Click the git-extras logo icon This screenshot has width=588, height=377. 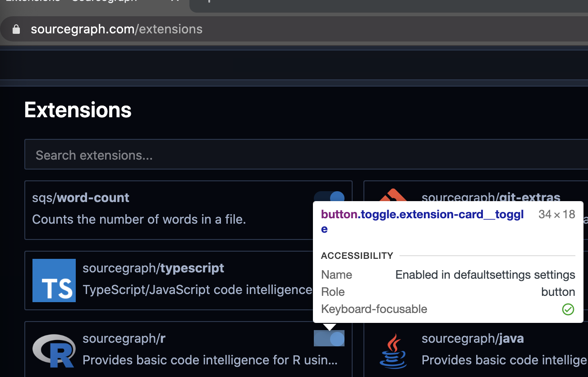pos(393,195)
